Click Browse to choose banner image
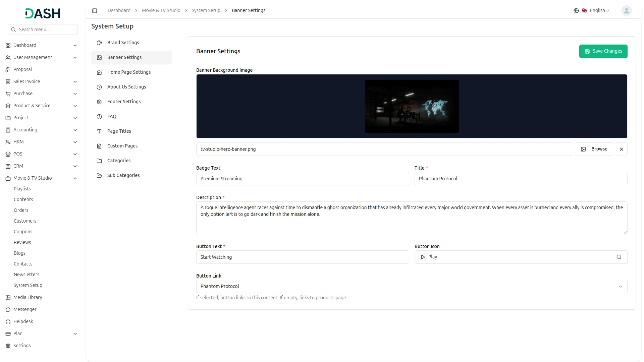644x362 pixels. [x=594, y=149]
